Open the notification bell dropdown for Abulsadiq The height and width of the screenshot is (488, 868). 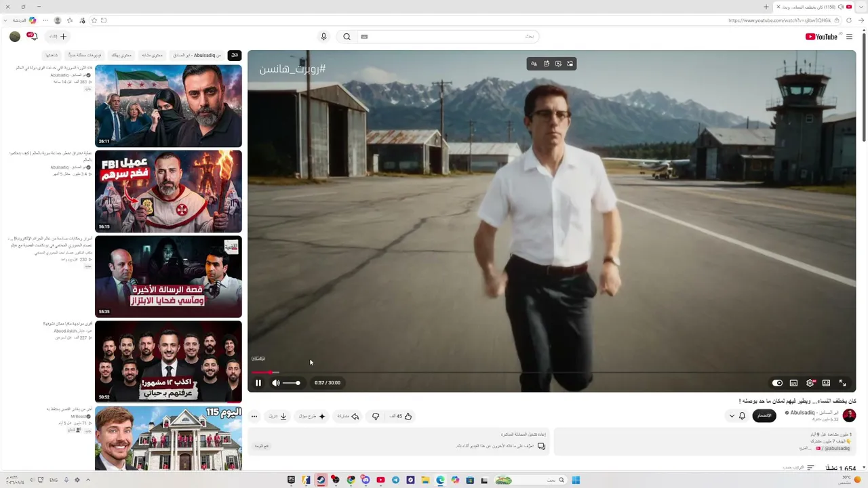click(737, 415)
